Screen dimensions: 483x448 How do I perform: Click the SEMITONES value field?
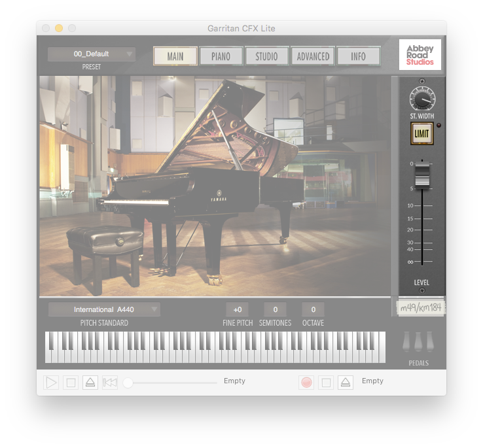275,309
